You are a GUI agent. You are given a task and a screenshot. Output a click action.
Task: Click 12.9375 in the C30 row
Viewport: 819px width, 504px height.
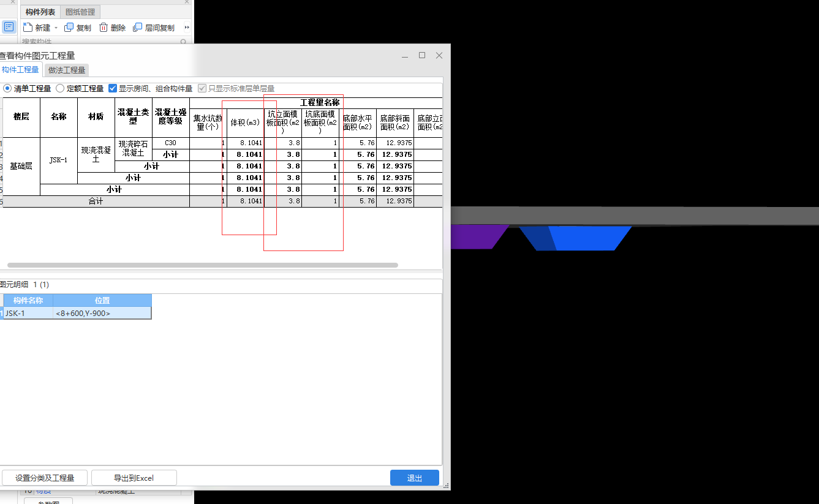pyautogui.click(x=395, y=143)
